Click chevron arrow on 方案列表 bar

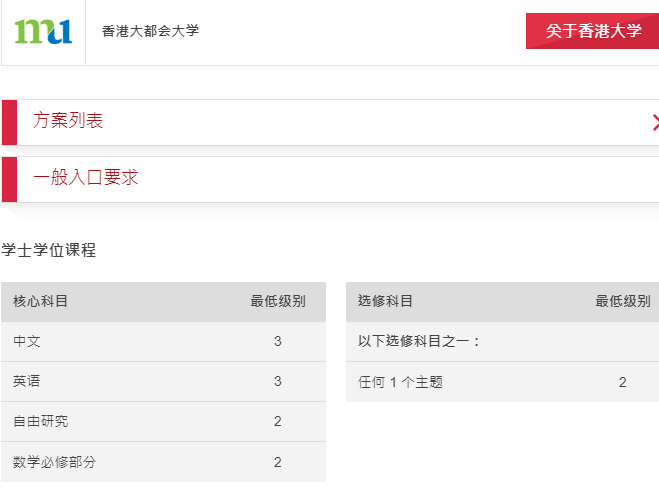655,122
